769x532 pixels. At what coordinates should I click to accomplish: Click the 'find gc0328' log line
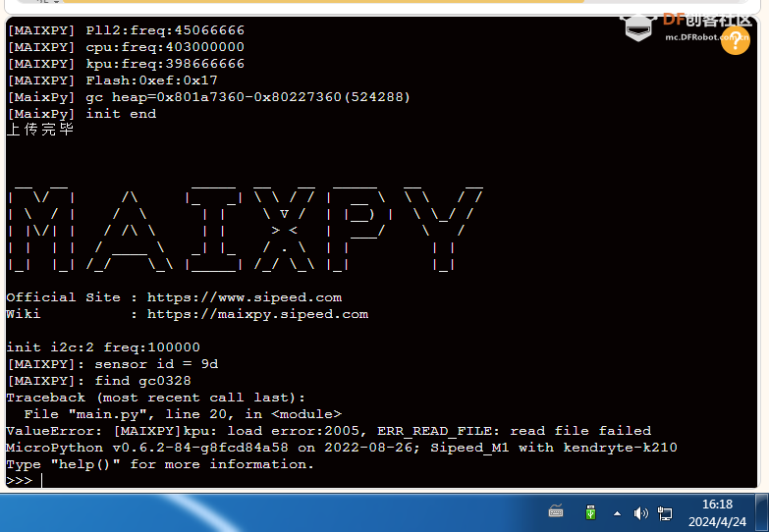(x=99, y=381)
